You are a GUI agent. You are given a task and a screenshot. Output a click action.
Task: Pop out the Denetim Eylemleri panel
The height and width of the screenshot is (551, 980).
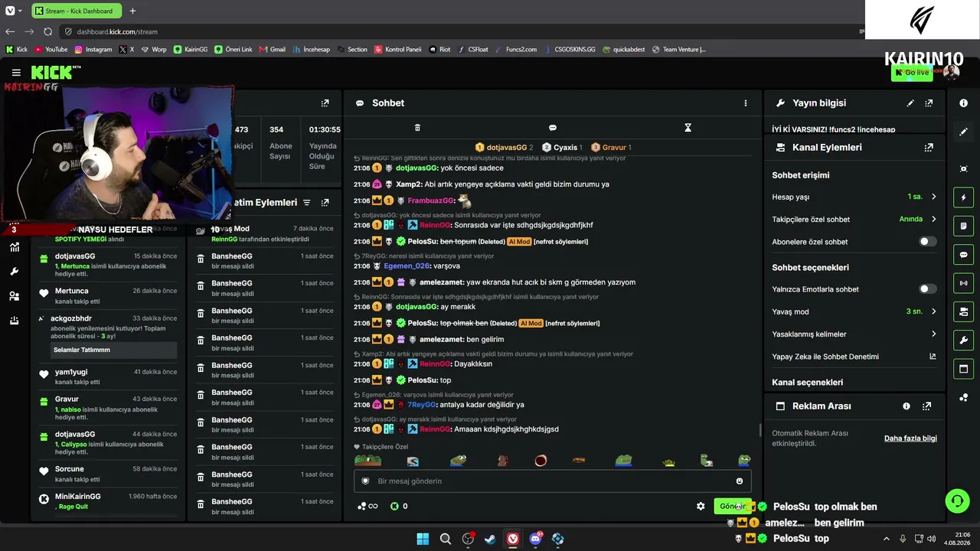coord(325,203)
